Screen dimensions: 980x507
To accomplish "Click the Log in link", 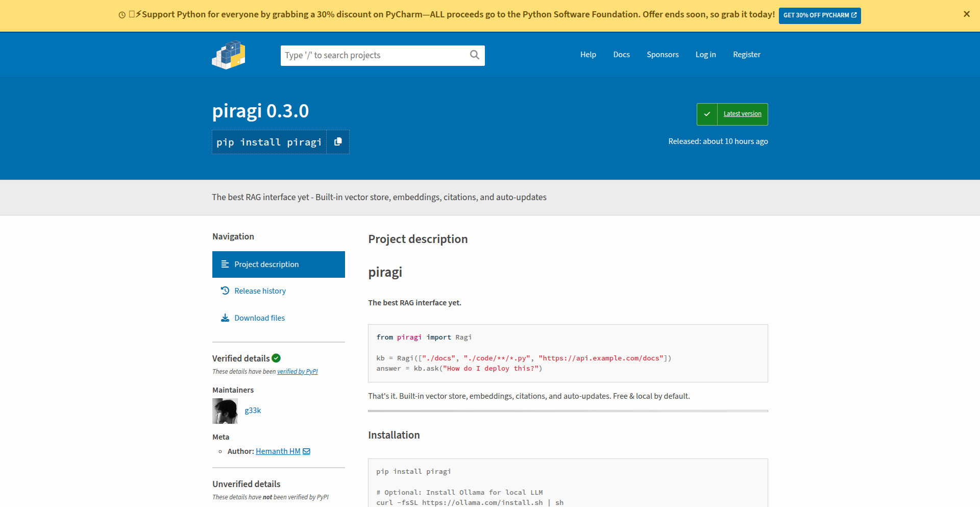I will tap(705, 55).
